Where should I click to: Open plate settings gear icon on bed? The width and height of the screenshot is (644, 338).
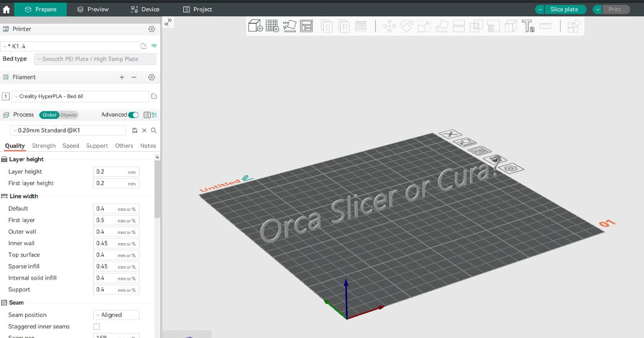coord(510,168)
